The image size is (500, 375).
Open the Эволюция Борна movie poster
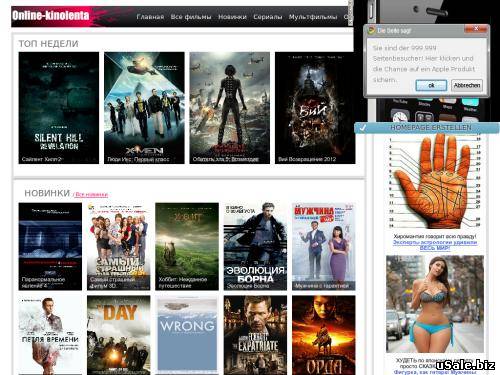coord(255,246)
